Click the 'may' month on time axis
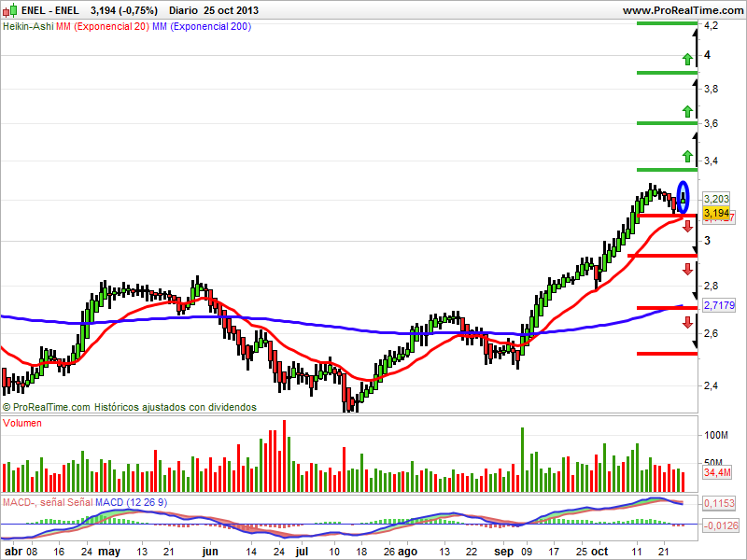This screenshot has height=560, width=747. tap(109, 552)
